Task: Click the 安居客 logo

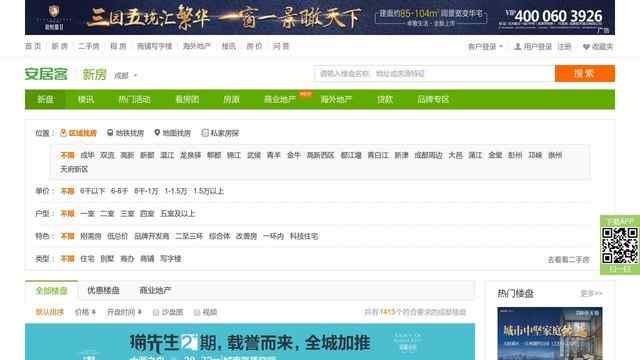Action: 46,74
